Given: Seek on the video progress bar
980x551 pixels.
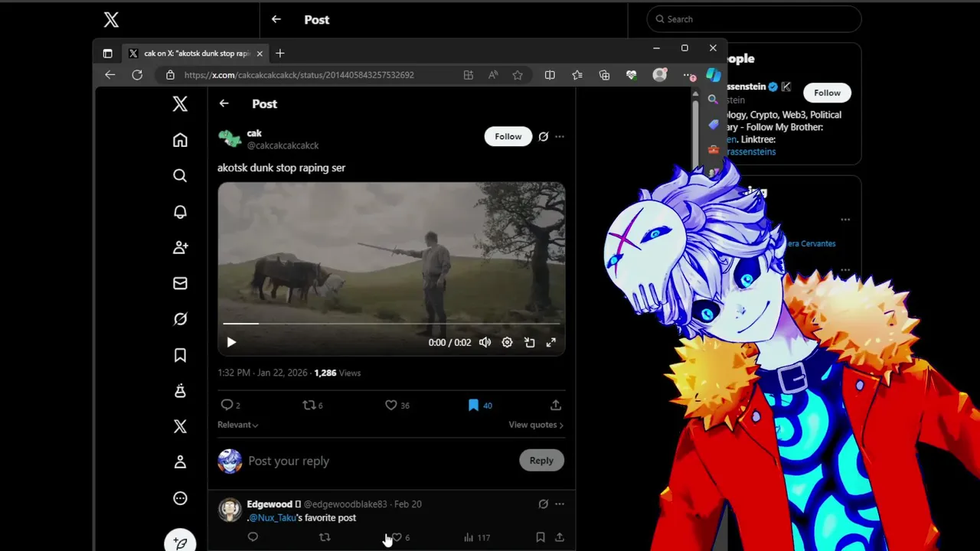Looking at the screenshot, I should click(391, 324).
